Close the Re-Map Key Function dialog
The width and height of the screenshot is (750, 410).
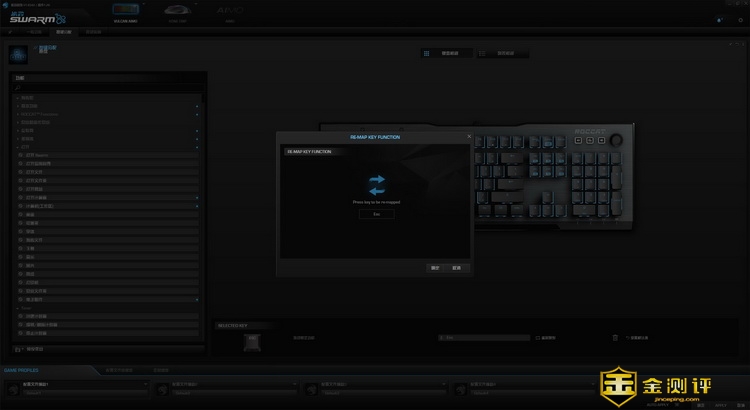468,135
